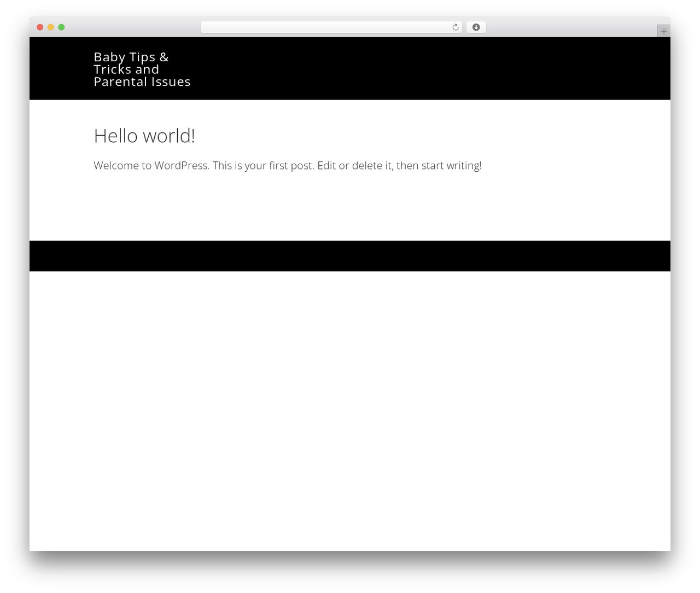Open the downloads arrow button
Screen dimensions: 700x593
coord(476,27)
